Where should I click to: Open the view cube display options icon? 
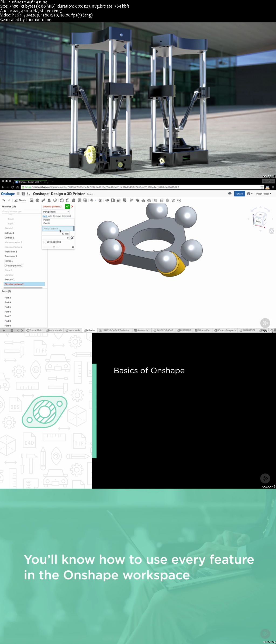[x=272, y=231]
